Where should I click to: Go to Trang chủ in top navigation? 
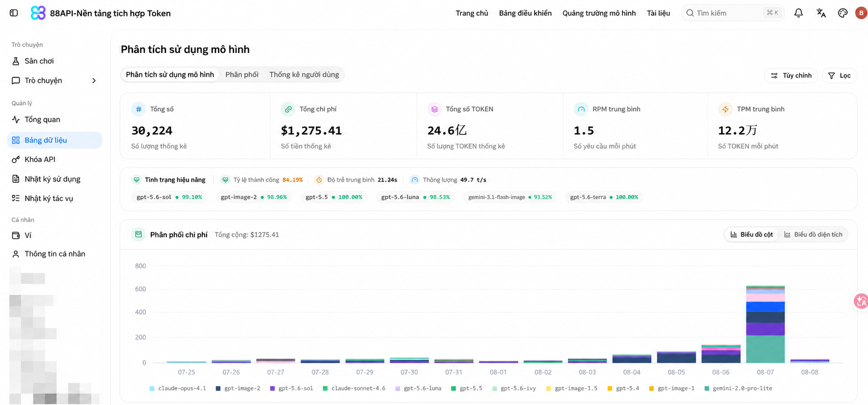(472, 13)
